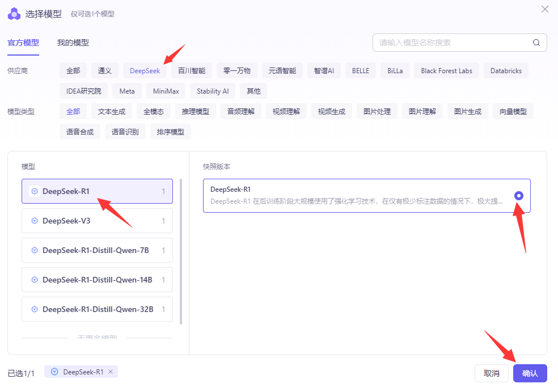Viewport: 558px width, 392px height.
Task: Choose DeepSeek-R1-Distill-Qwen-14B model
Action: [x=97, y=280]
